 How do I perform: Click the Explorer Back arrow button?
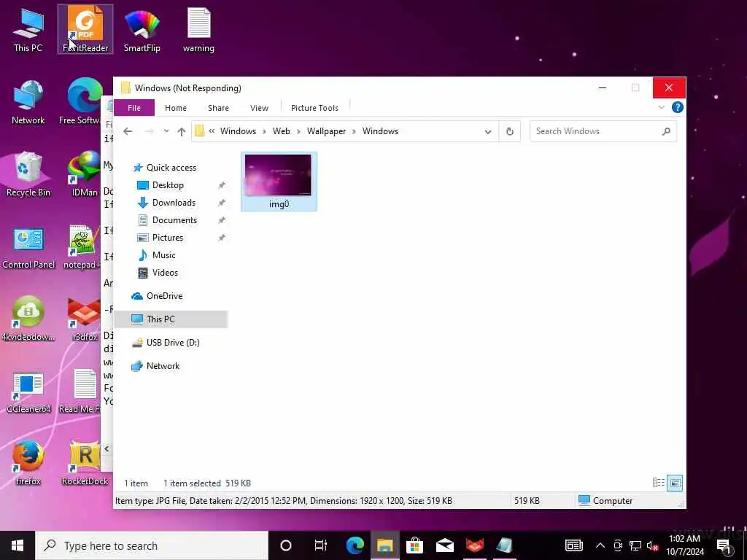point(128,131)
